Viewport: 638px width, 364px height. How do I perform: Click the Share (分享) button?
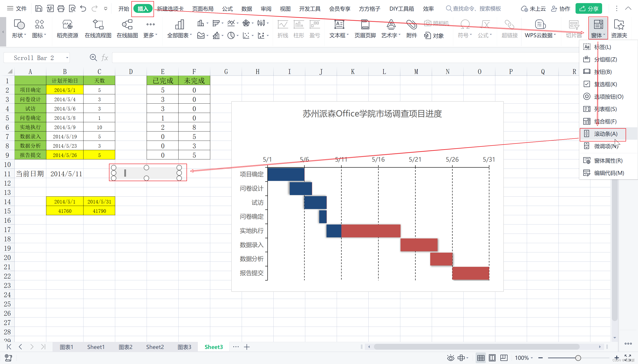point(589,9)
